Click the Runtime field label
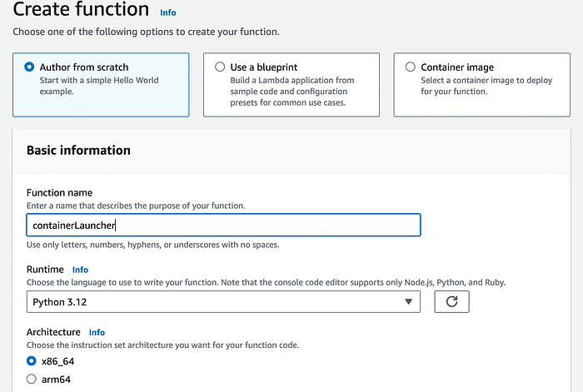This screenshot has width=583, height=392. pos(45,270)
